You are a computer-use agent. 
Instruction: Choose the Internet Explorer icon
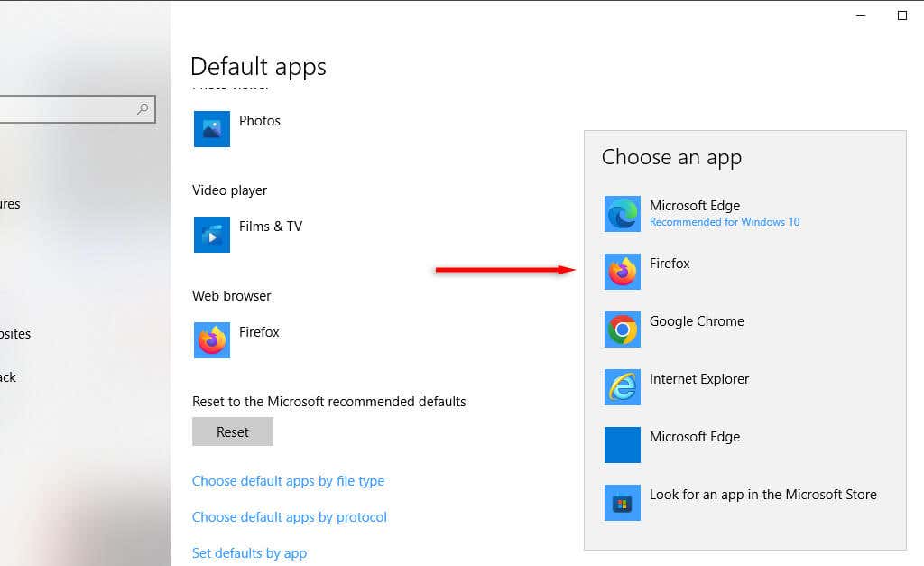[623, 386]
